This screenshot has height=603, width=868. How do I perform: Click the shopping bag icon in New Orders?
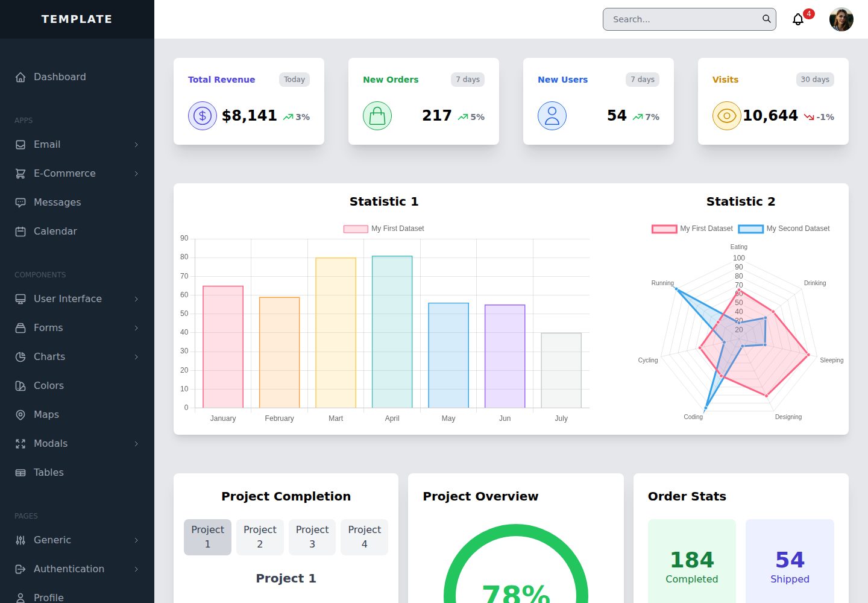click(x=377, y=116)
